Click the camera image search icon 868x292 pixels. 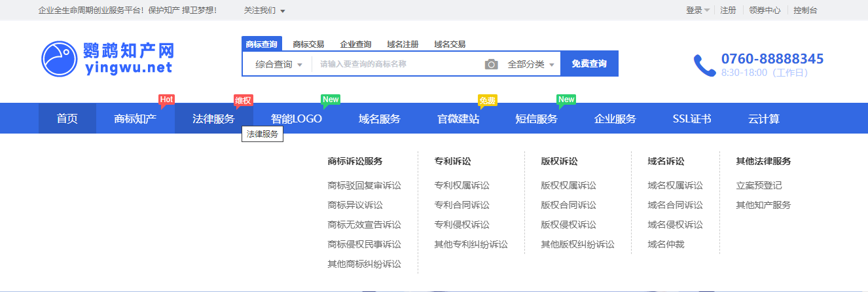(491, 64)
